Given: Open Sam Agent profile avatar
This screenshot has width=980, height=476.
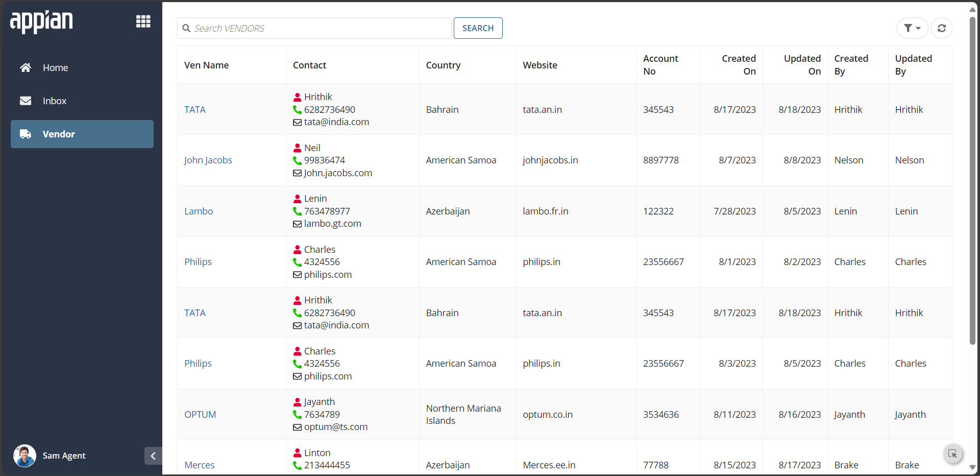Looking at the screenshot, I should pyautogui.click(x=24, y=456).
